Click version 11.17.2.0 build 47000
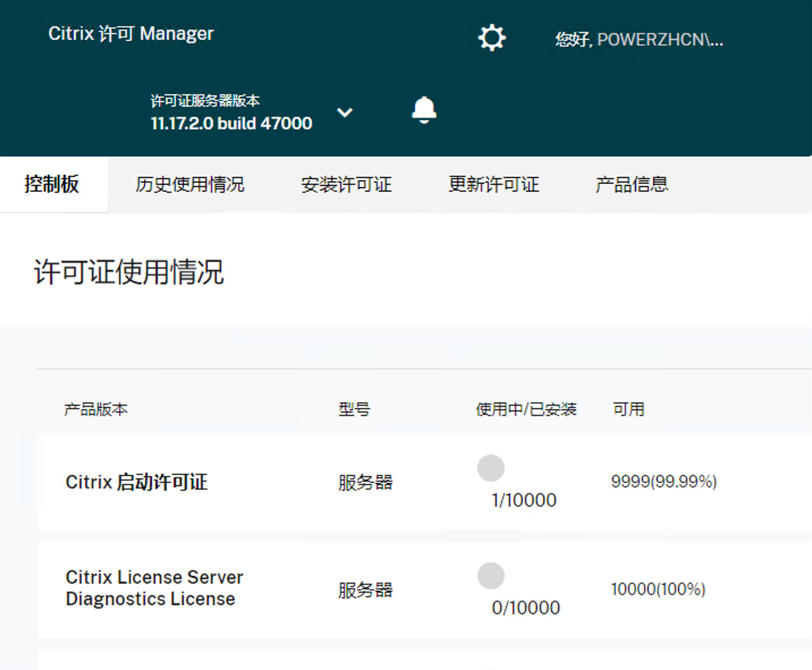The image size is (812, 670). tap(231, 123)
